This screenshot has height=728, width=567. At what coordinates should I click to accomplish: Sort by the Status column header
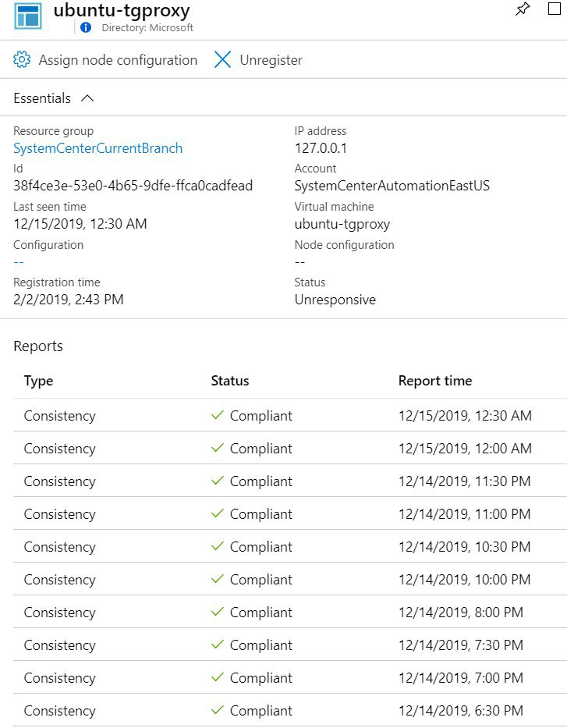[230, 381]
